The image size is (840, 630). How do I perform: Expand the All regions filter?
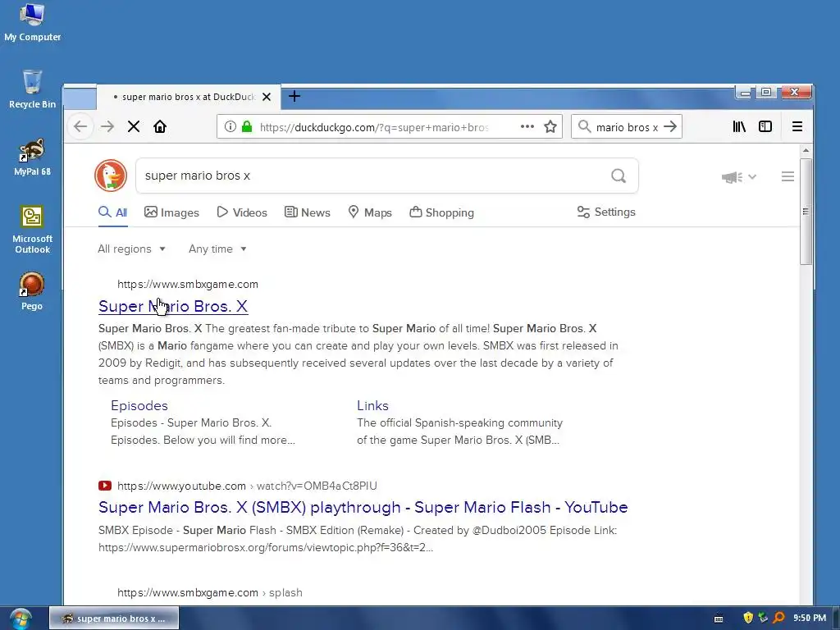pos(131,249)
